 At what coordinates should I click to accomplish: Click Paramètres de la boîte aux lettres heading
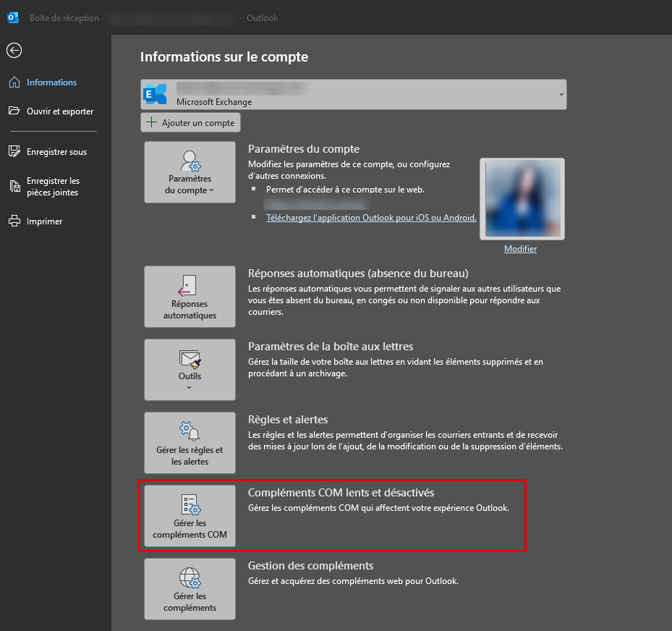coord(331,347)
